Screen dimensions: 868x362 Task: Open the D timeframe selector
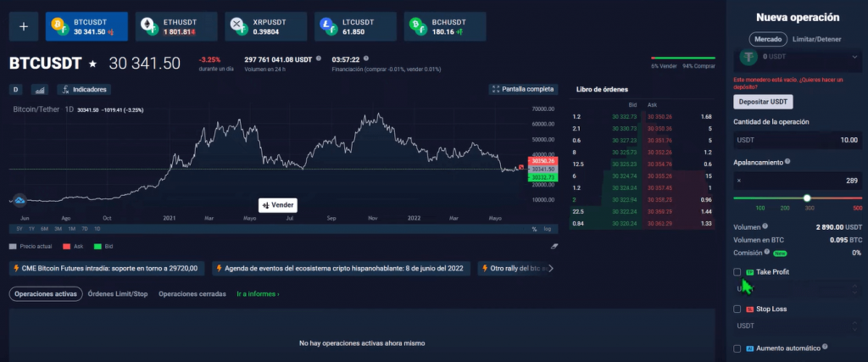16,89
